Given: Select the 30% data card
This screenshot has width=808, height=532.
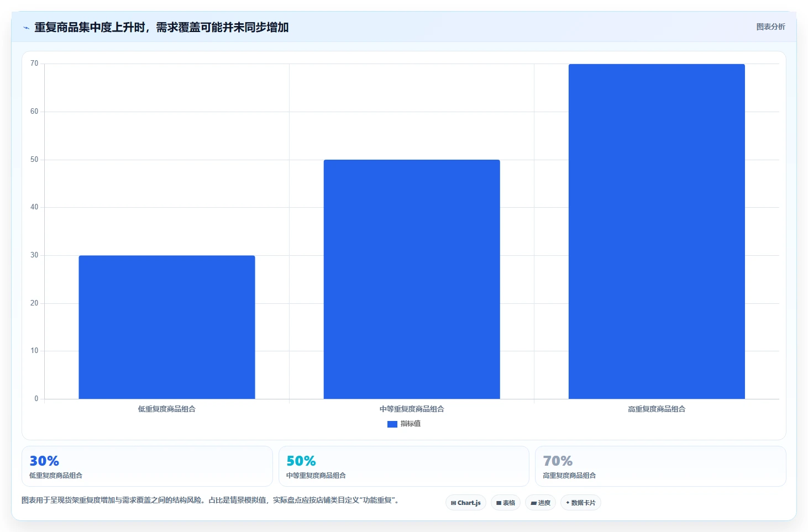Looking at the screenshot, I should (x=147, y=466).
